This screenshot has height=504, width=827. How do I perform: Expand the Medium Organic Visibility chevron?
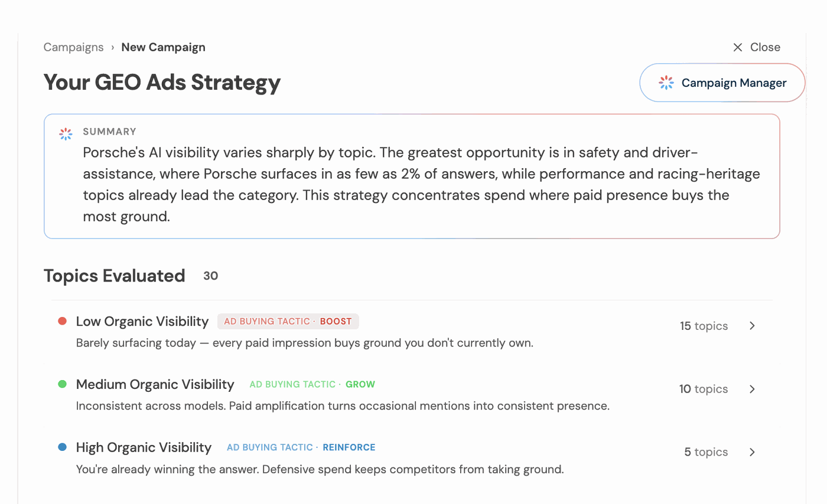pyautogui.click(x=752, y=389)
